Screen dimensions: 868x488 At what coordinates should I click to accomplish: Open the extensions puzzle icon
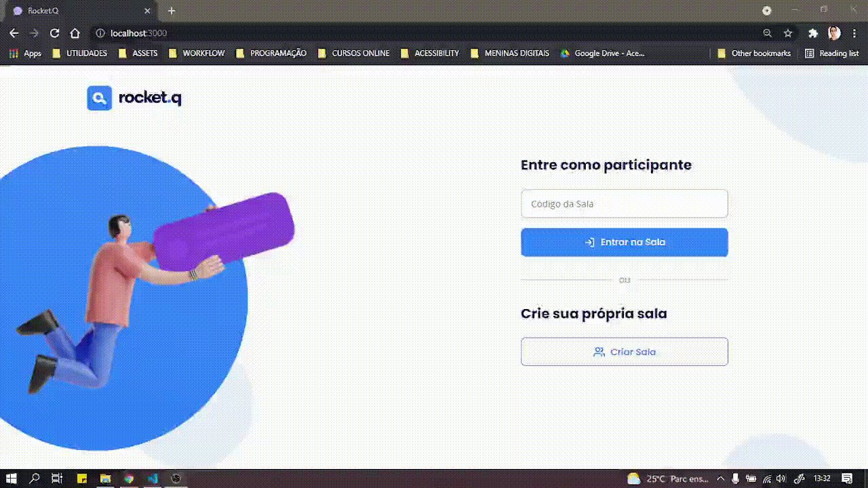(x=813, y=33)
